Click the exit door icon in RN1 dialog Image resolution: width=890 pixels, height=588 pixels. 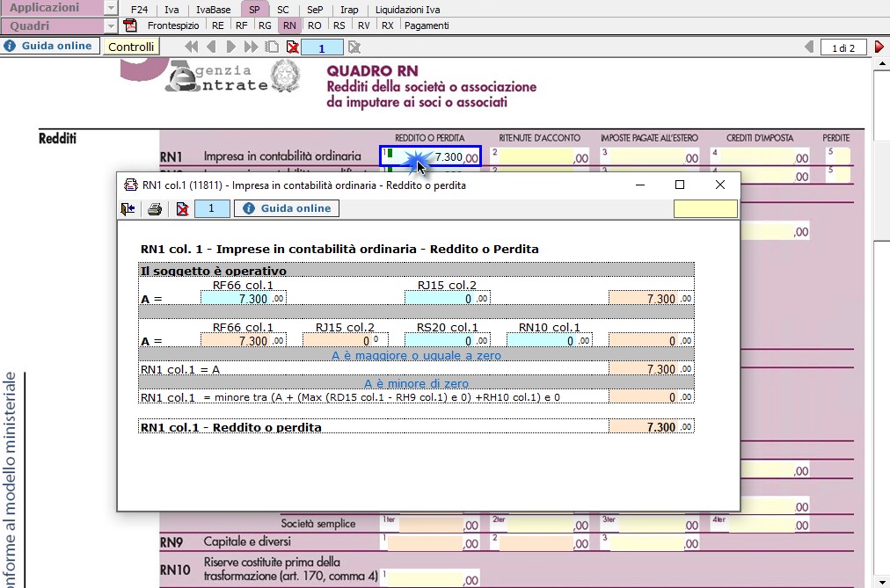128,208
